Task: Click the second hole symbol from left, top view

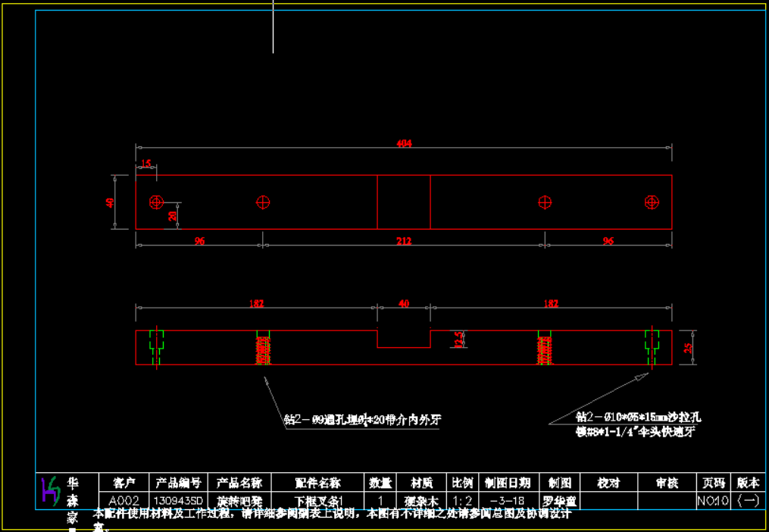Action: coord(263,202)
